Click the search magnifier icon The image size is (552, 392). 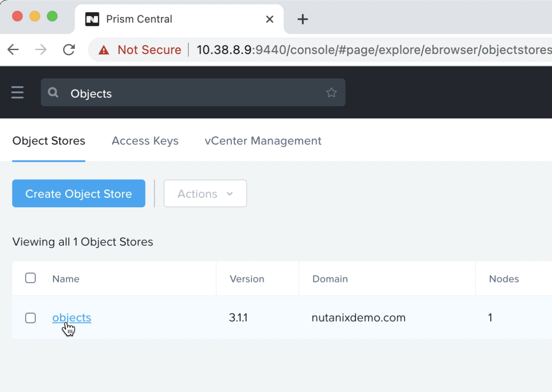(53, 92)
